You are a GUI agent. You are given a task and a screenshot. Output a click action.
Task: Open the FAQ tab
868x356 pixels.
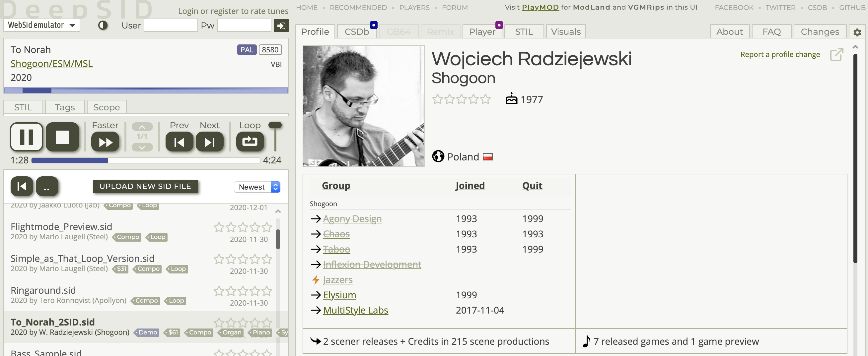click(771, 31)
